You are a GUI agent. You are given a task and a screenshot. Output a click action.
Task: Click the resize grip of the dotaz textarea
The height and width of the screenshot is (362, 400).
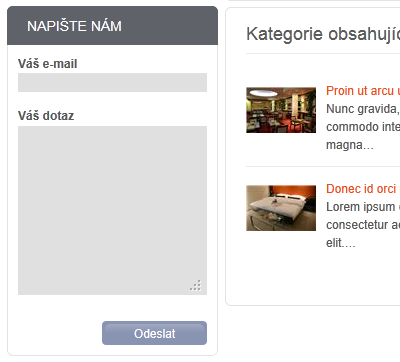point(196,286)
